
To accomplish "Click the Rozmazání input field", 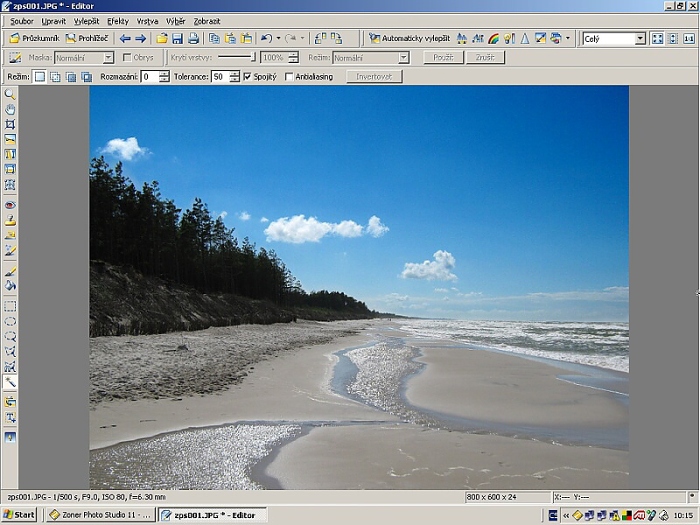I will tap(149, 77).
